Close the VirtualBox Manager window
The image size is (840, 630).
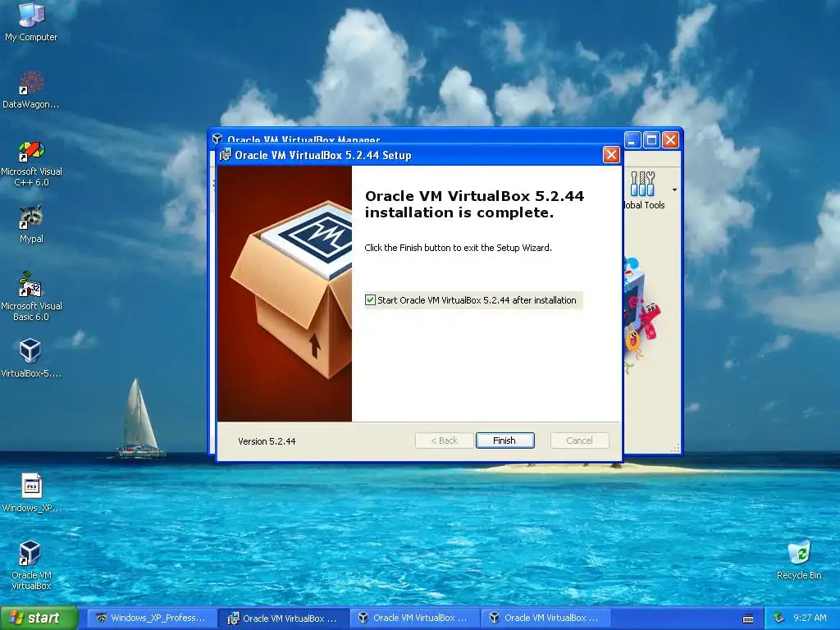point(671,140)
